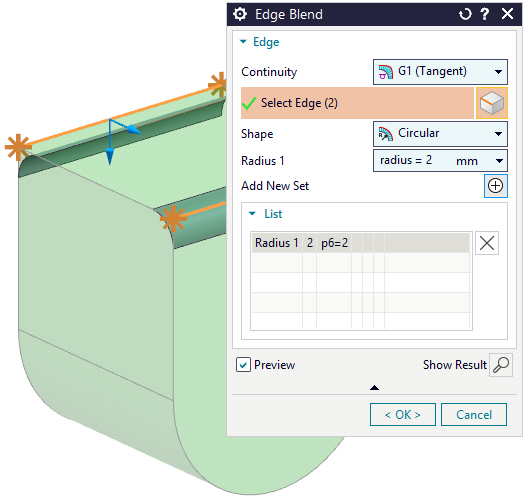This screenshot has width=523, height=501.
Task: Open the Edge Blend dialog settings gear
Action: pyautogui.click(x=240, y=14)
